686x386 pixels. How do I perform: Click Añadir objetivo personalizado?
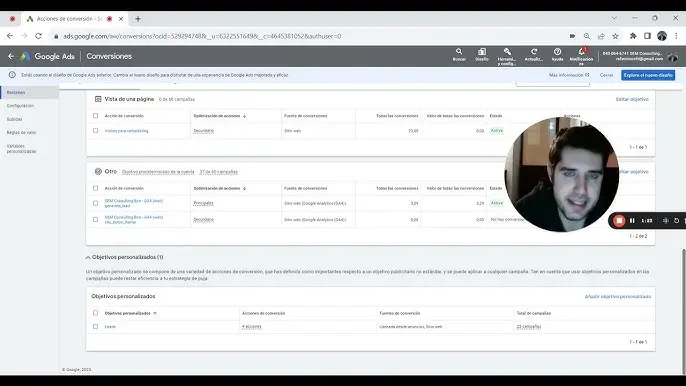point(618,297)
